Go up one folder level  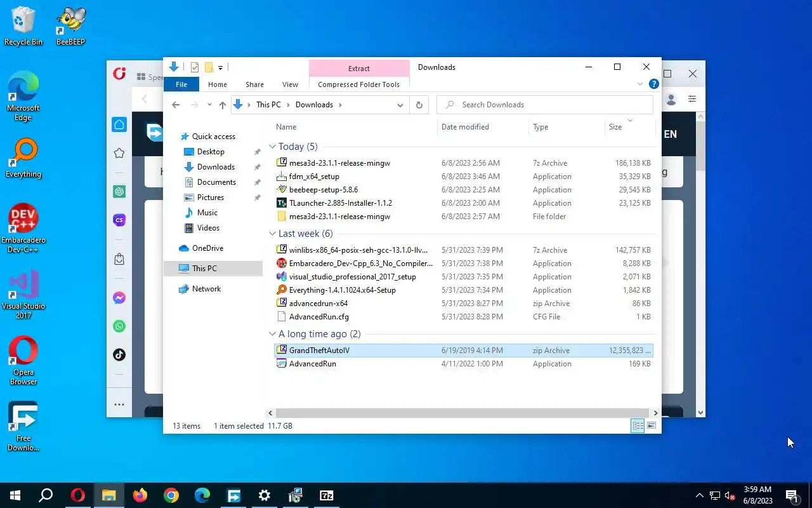click(x=222, y=105)
